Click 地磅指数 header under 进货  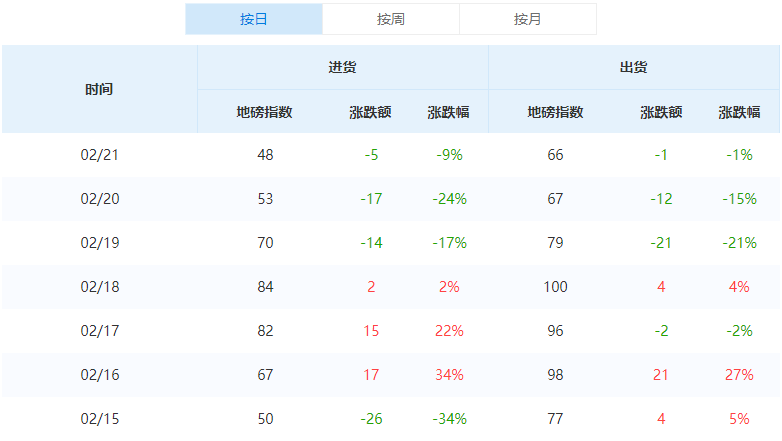264,112
